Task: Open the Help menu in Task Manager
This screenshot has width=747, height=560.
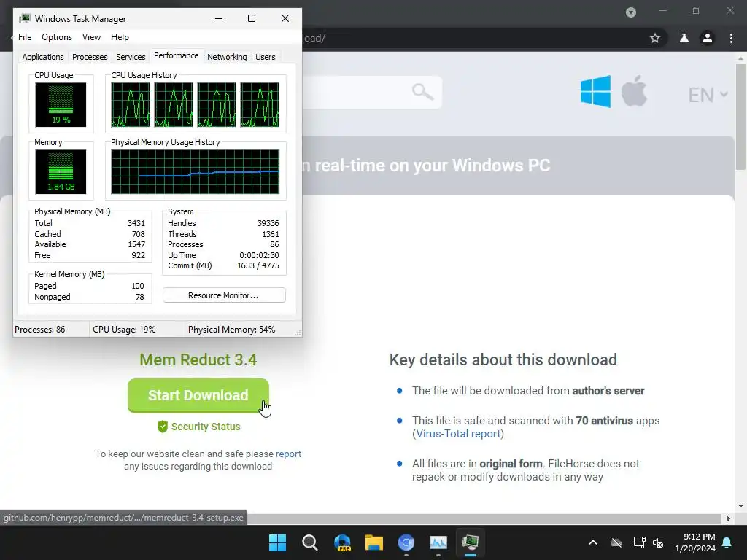Action: (120, 37)
